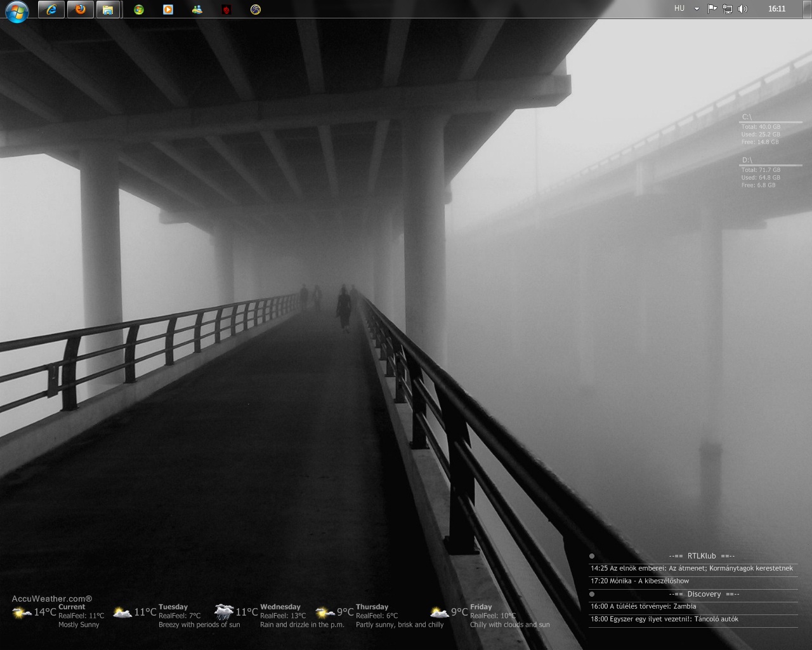The image size is (812, 650).
Task: Open Windows Explorer from the taskbar
Action: click(108, 10)
